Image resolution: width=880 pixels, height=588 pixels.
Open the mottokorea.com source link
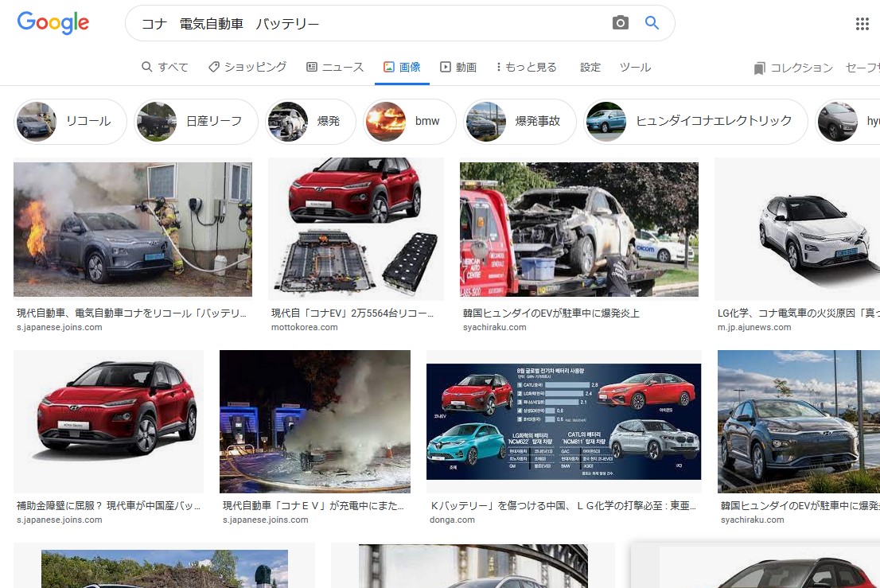pos(304,327)
